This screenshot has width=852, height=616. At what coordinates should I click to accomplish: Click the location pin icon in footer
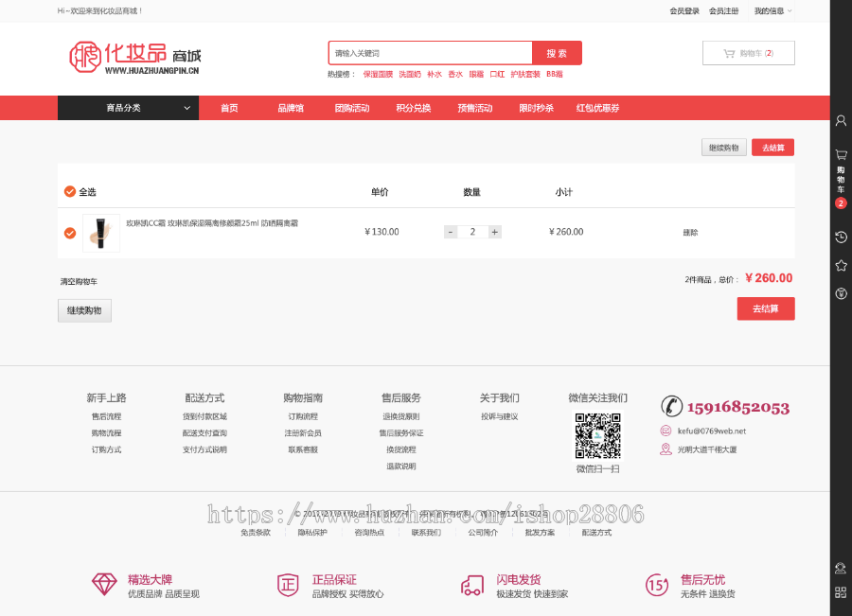click(666, 449)
